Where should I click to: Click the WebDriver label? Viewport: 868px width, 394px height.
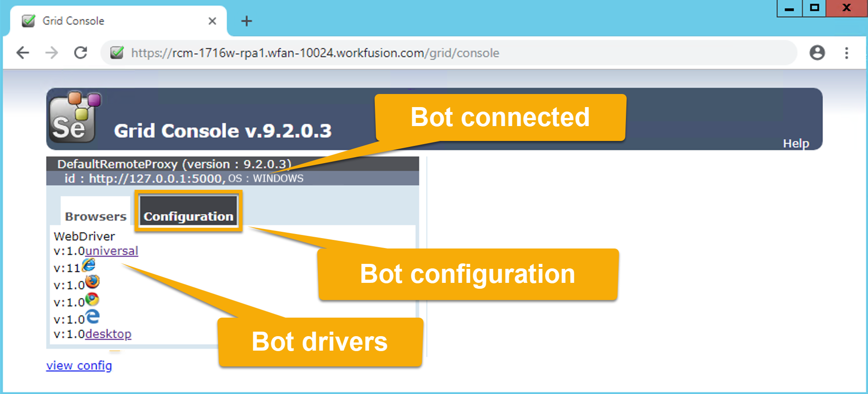pos(84,236)
